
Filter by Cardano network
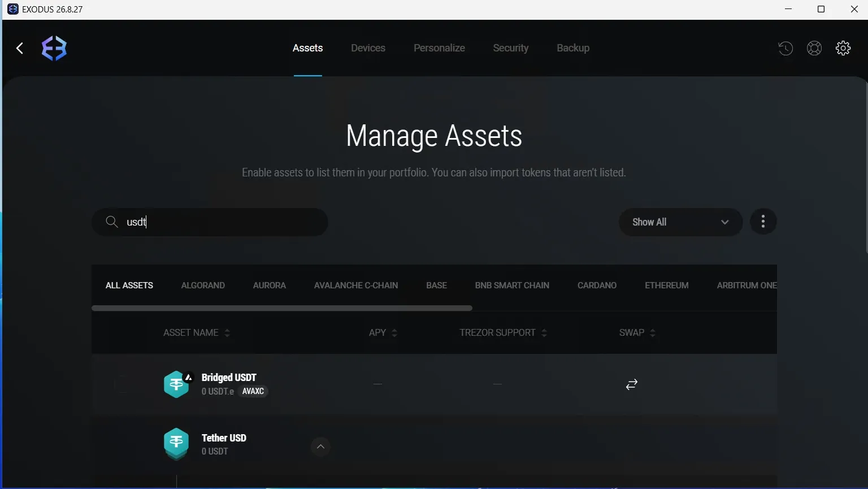597,285
